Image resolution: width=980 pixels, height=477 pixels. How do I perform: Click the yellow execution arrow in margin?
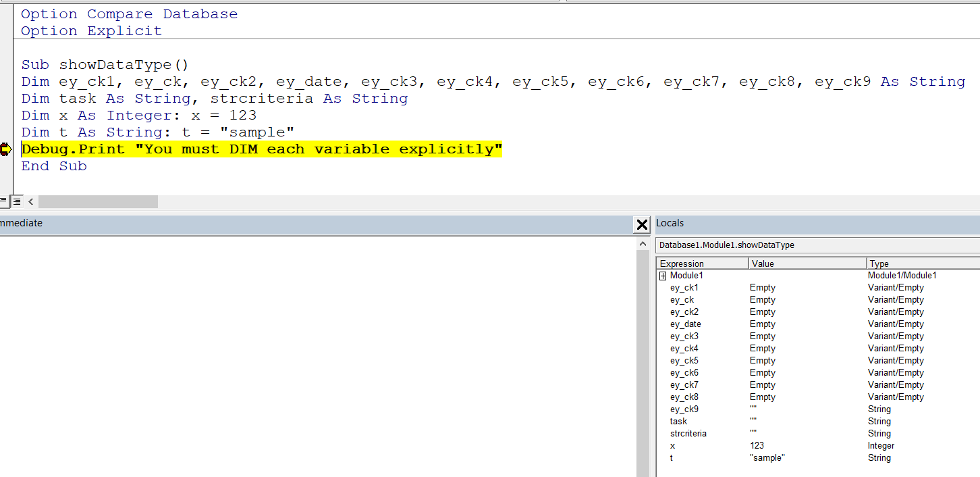point(6,149)
